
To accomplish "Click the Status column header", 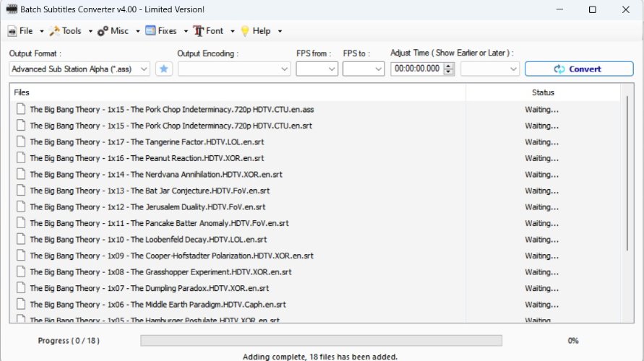I will tap(543, 92).
